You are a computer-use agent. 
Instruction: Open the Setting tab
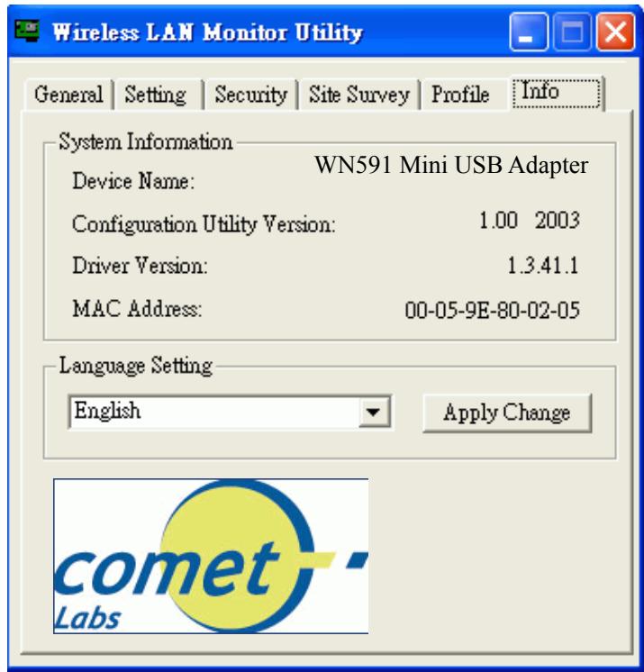coord(159,95)
